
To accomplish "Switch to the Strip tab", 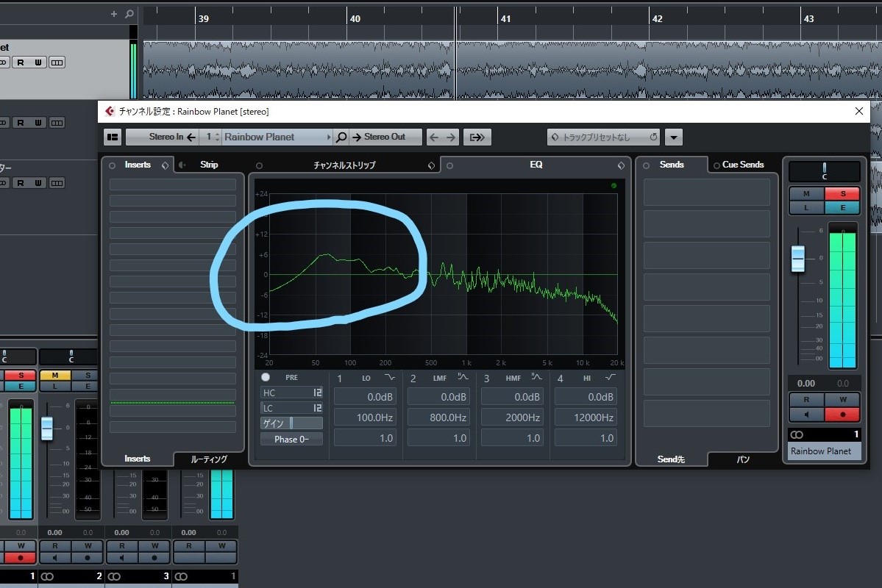I will tap(209, 165).
